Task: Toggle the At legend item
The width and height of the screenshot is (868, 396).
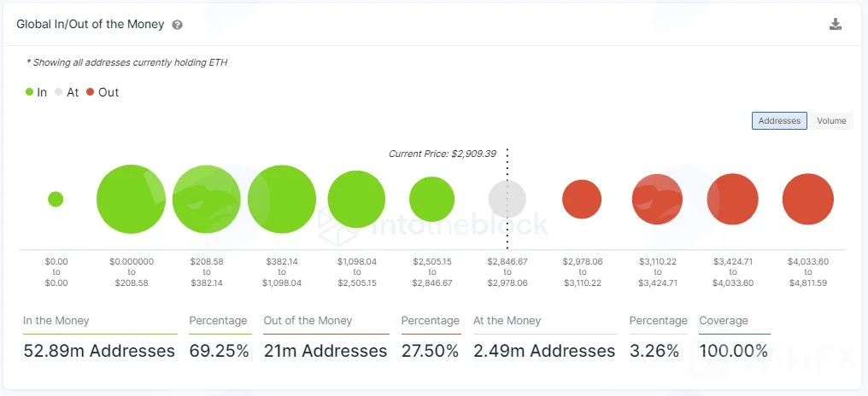Action: coord(67,92)
